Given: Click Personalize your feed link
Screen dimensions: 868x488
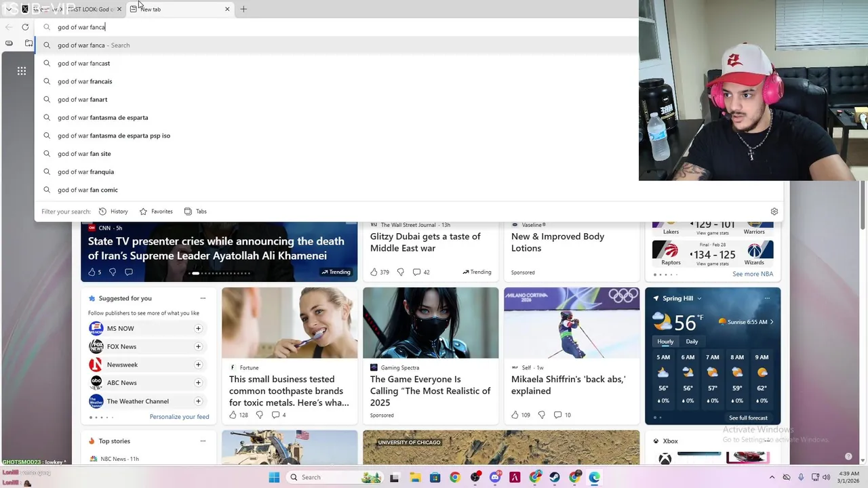Looking at the screenshot, I should click(179, 417).
